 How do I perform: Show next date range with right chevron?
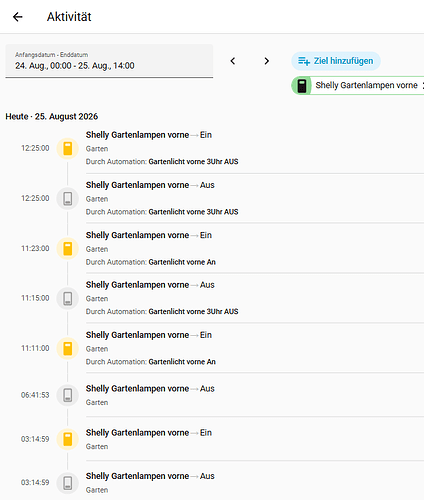[x=266, y=61]
